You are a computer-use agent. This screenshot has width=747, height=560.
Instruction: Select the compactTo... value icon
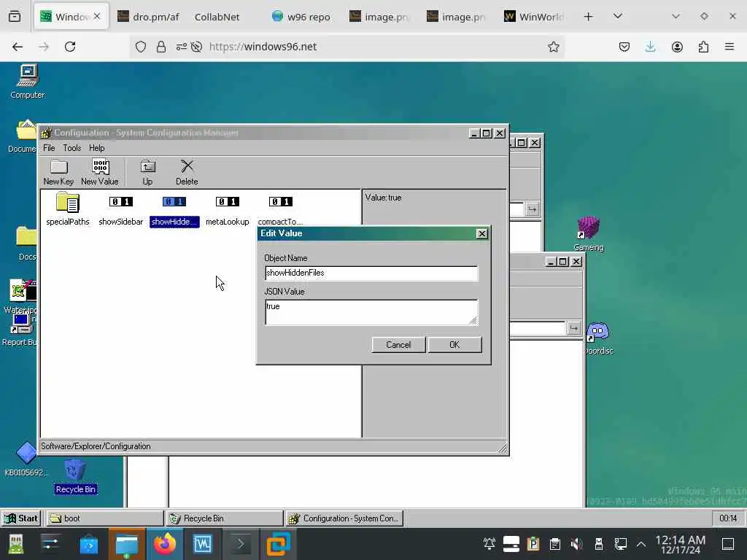280,209
